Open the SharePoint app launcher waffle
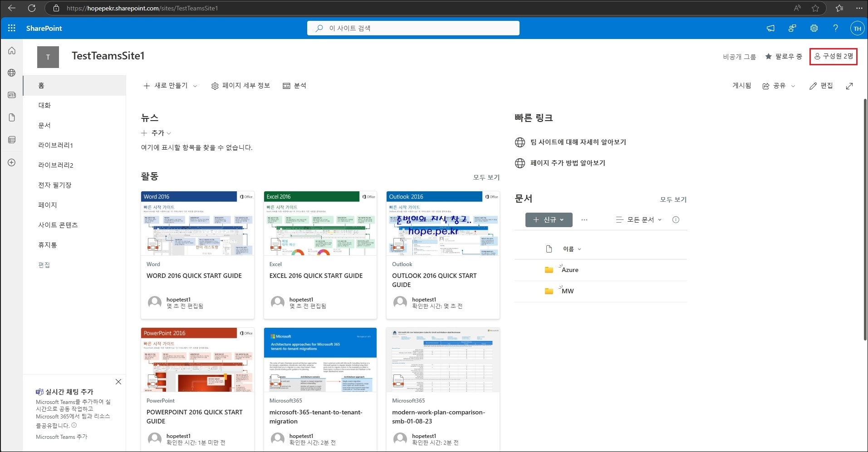868x452 pixels. (x=12, y=28)
